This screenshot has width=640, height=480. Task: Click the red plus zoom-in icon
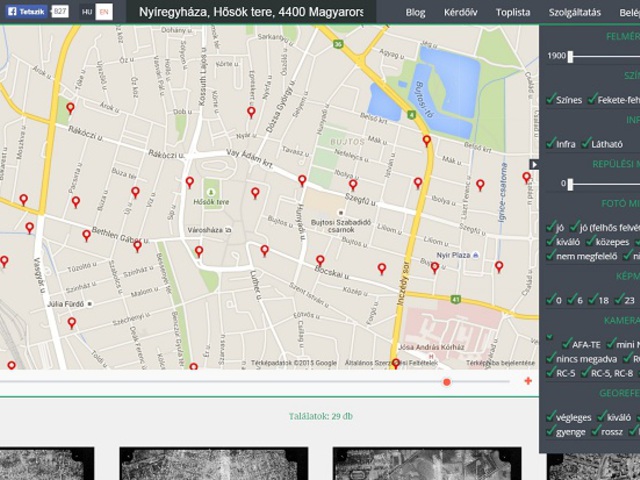(528, 381)
